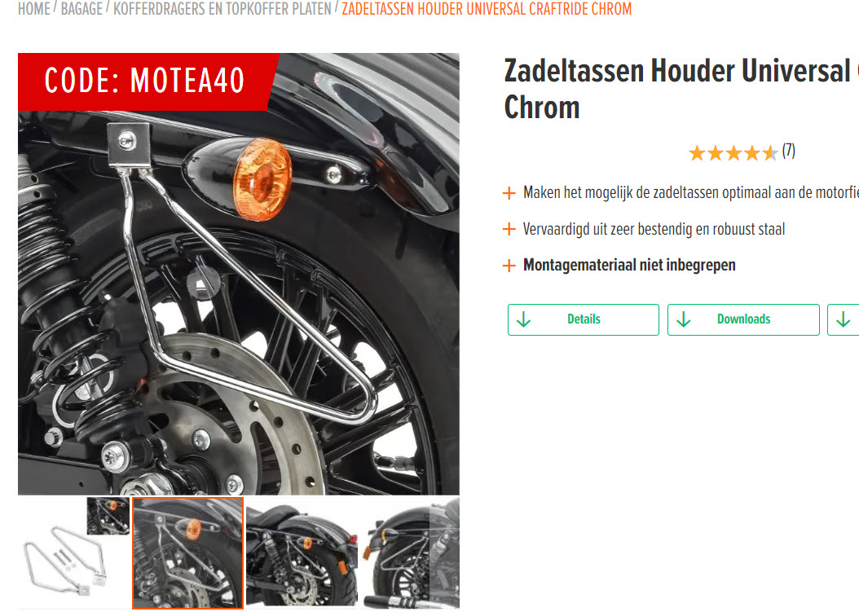Click plus icon beside 'Montagemateriaal niet inbegrepen'

509,266
